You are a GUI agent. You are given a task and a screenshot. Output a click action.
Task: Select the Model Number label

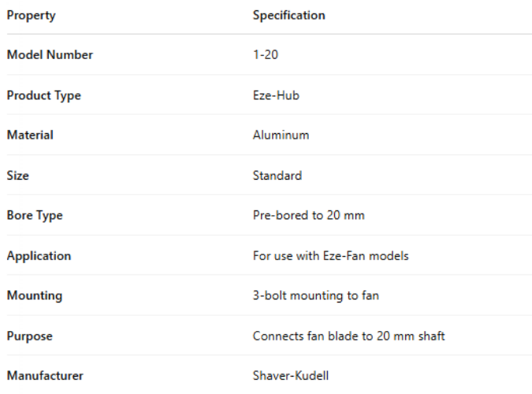pos(50,55)
